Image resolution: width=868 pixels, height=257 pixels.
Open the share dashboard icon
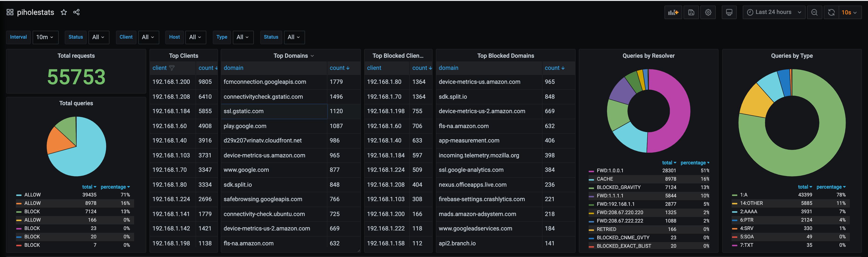coord(77,13)
